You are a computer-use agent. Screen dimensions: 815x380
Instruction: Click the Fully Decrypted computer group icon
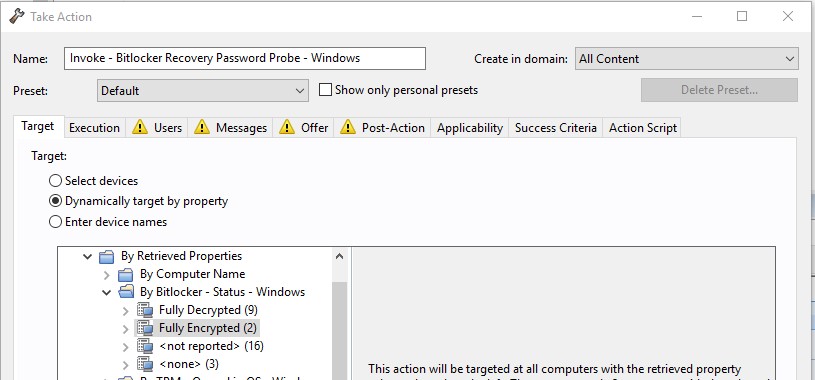145,310
